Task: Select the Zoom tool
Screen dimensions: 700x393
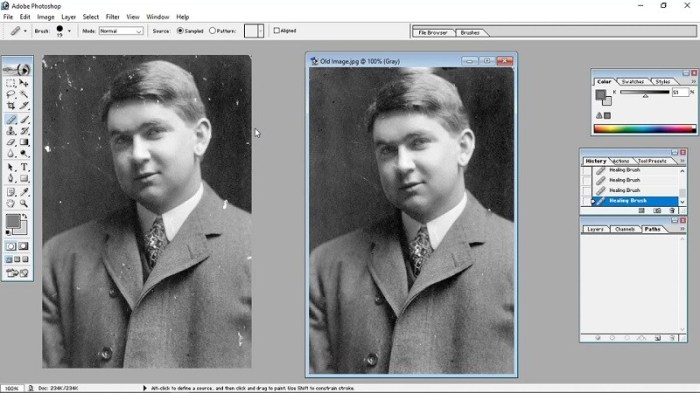Action: (24, 204)
